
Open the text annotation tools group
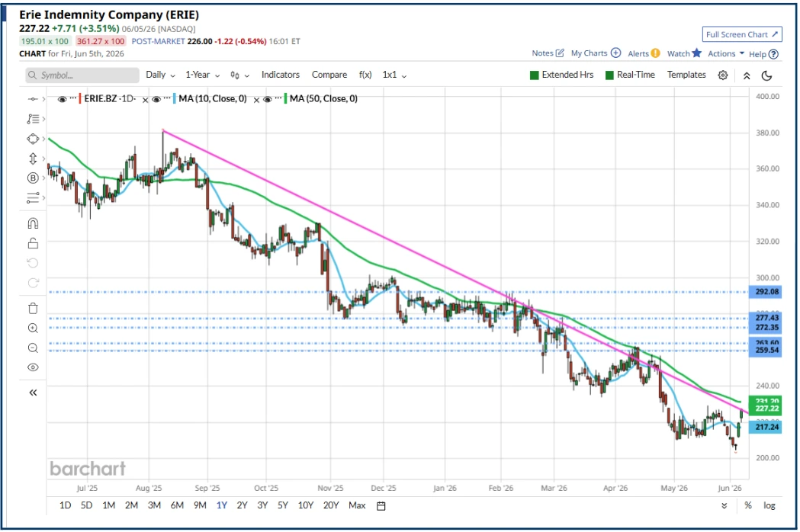(33, 119)
